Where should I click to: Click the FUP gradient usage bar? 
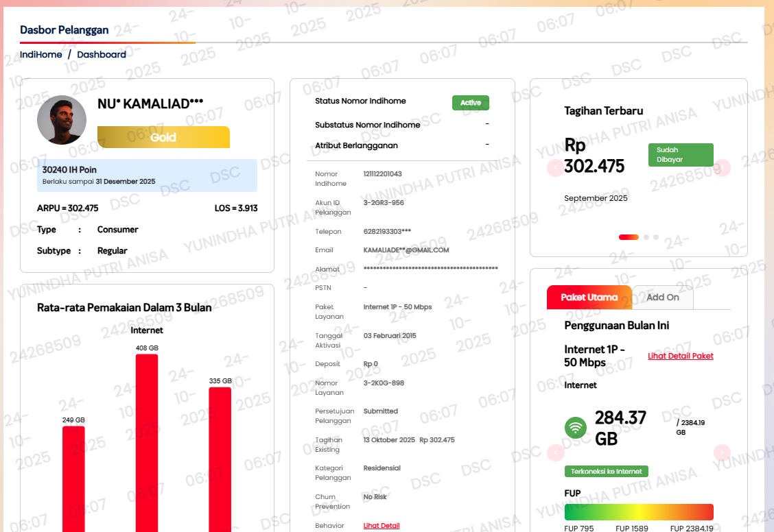639,512
